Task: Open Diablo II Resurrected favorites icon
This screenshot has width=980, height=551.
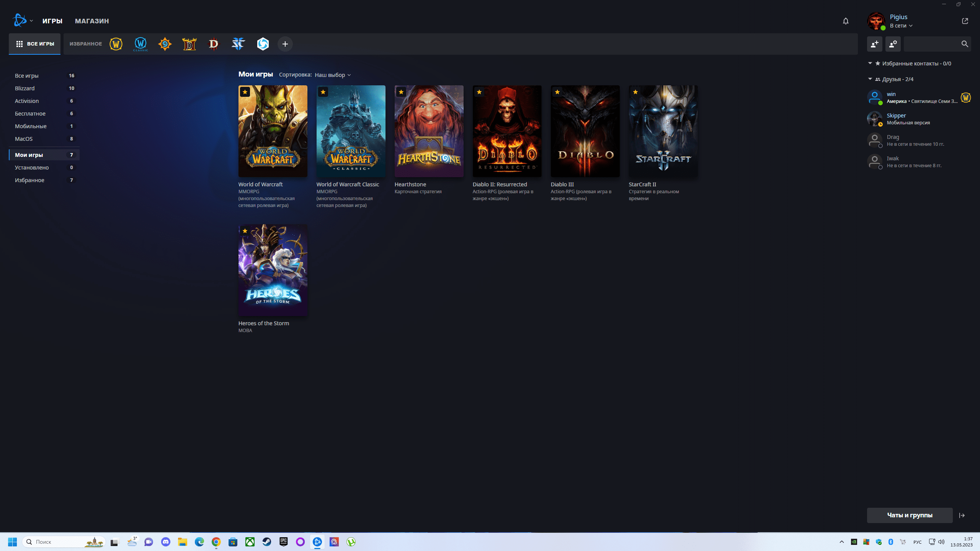Action: pyautogui.click(x=189, y=44)
